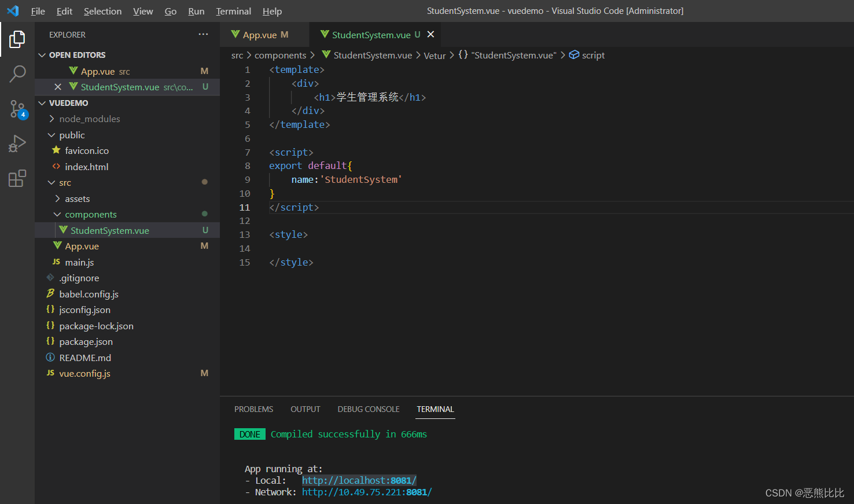
Task: Open the Help menu
Action: pyautogui.click(x=272, y=11)
